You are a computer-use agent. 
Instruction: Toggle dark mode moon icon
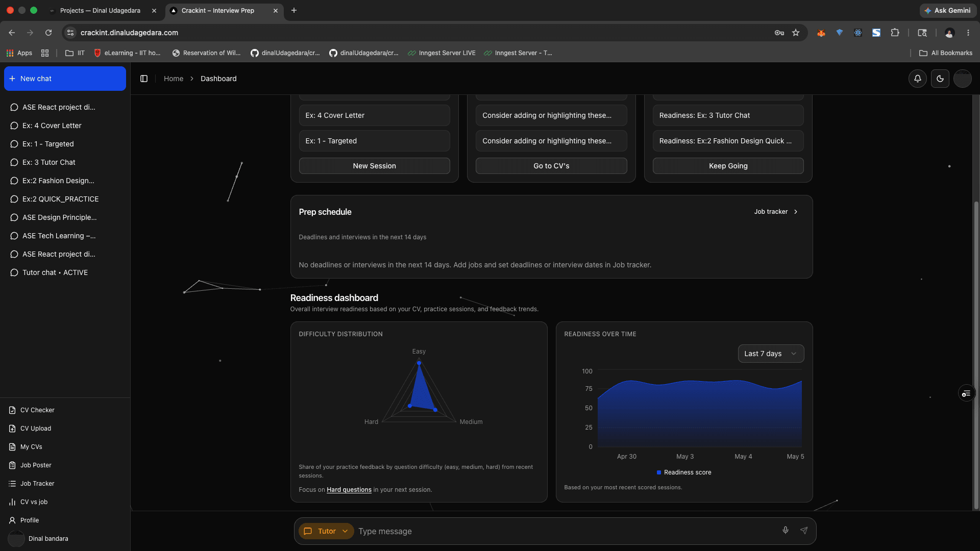pyautogui.click(x=940, y=79)
